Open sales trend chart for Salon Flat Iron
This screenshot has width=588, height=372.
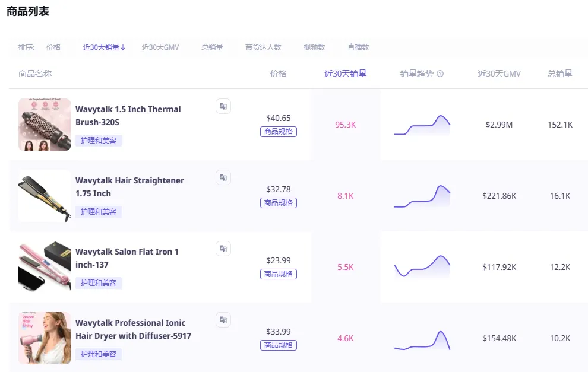point(422,266)
